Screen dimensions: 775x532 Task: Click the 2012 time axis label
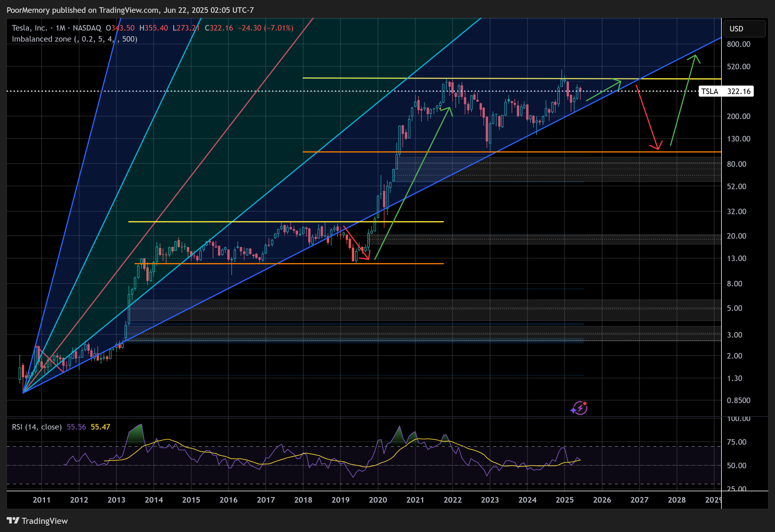79,500
